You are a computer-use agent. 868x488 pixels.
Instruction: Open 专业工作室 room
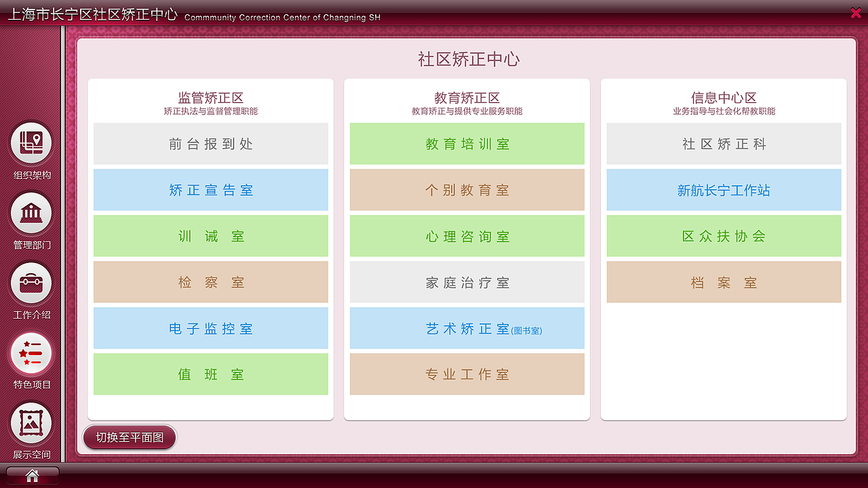[x=467, y=374]
